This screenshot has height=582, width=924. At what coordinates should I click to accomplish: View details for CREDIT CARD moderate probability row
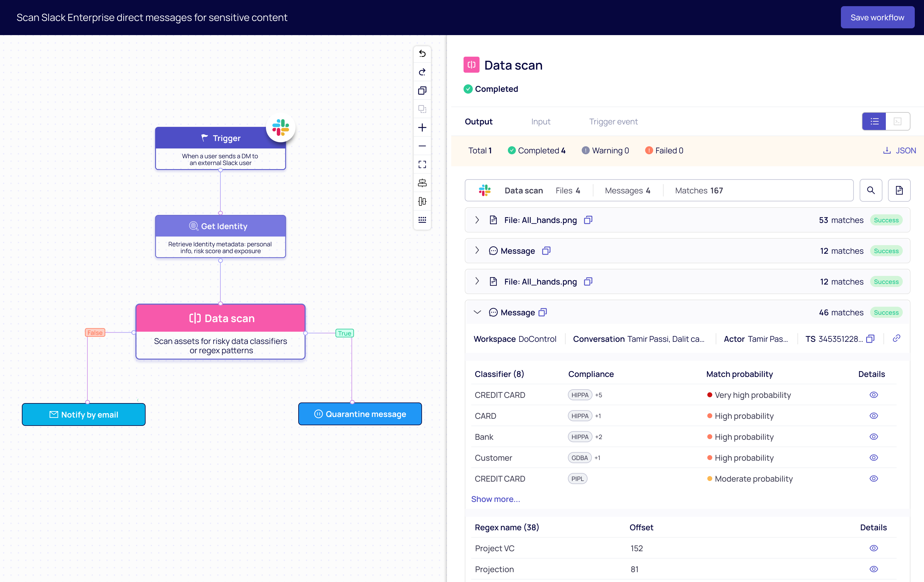[874, 479]
